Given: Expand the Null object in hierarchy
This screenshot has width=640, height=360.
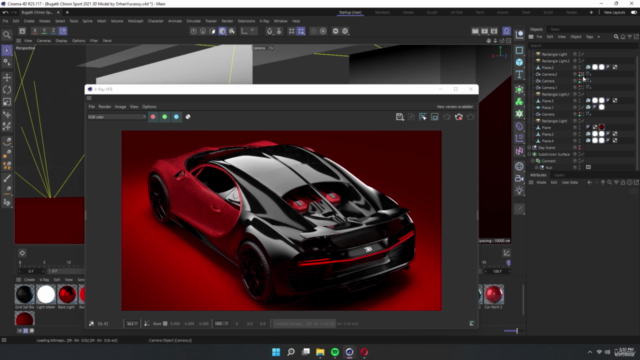Looking at the screenshot, I should pos(537,167).
